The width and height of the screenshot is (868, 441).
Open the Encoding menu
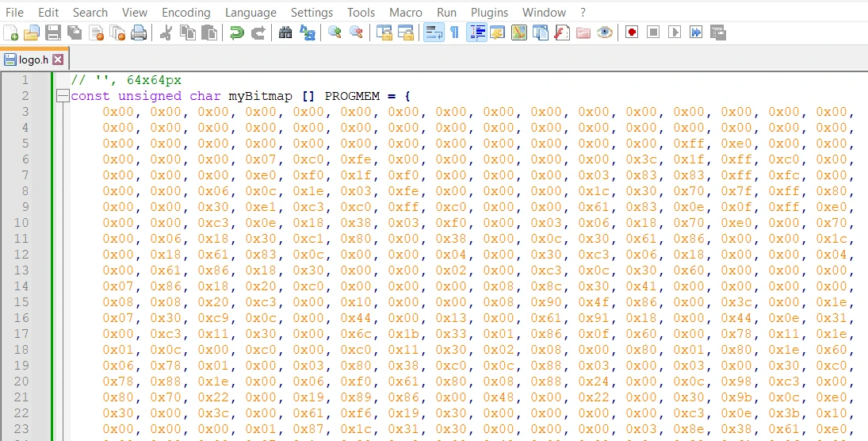[185, 12]
